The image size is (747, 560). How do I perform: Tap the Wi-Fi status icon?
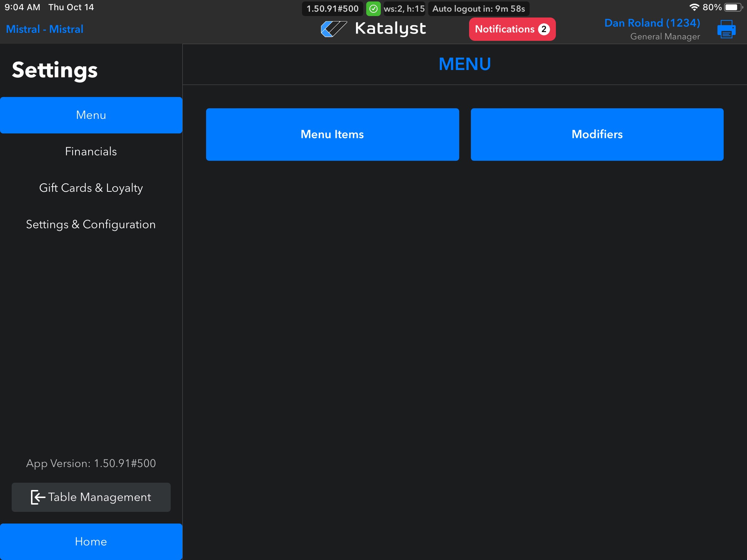694,7
